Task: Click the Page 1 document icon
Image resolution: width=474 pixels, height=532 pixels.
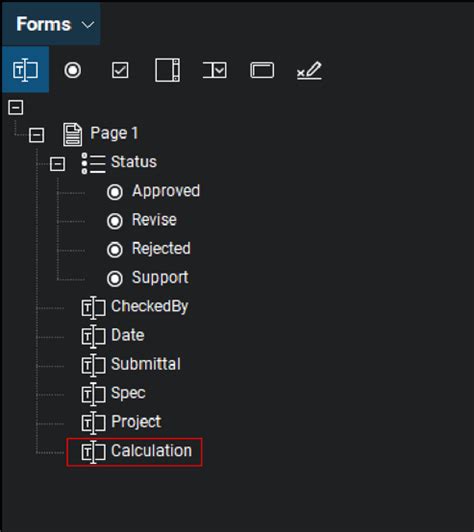Action: [x=72, y=135]
